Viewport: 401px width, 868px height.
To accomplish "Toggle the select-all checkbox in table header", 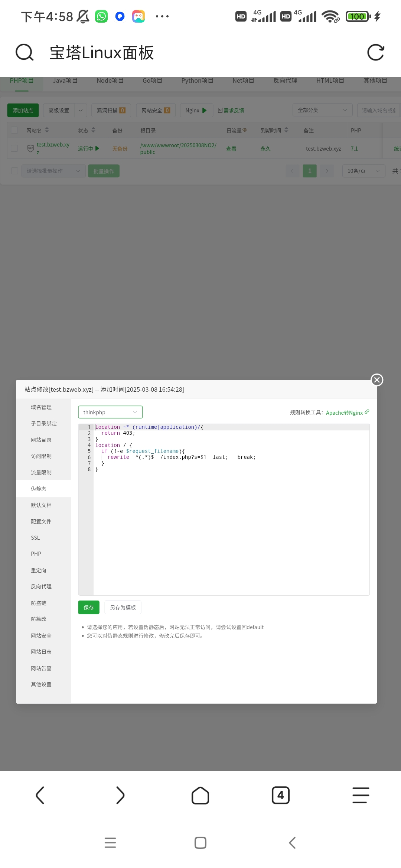I will tap(14, 130).
